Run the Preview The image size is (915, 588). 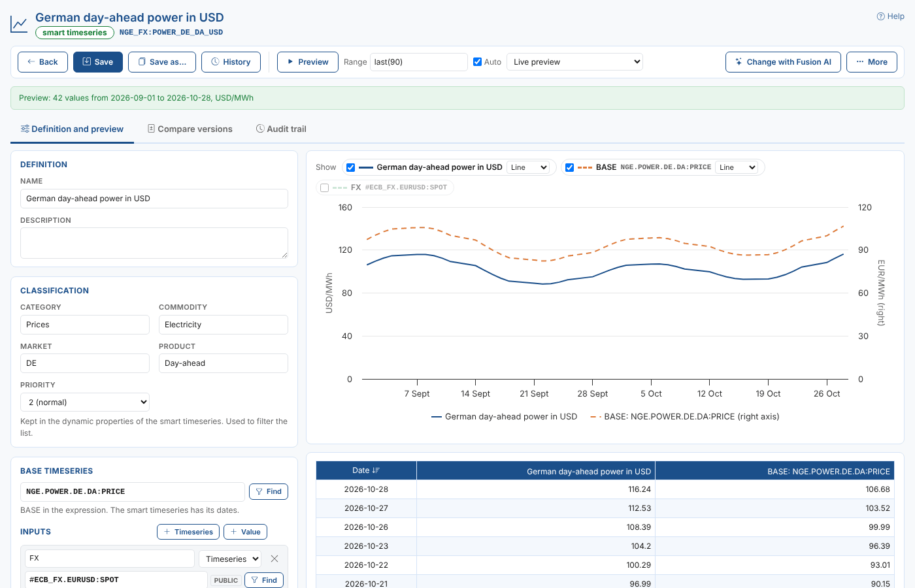pos(308,62)
